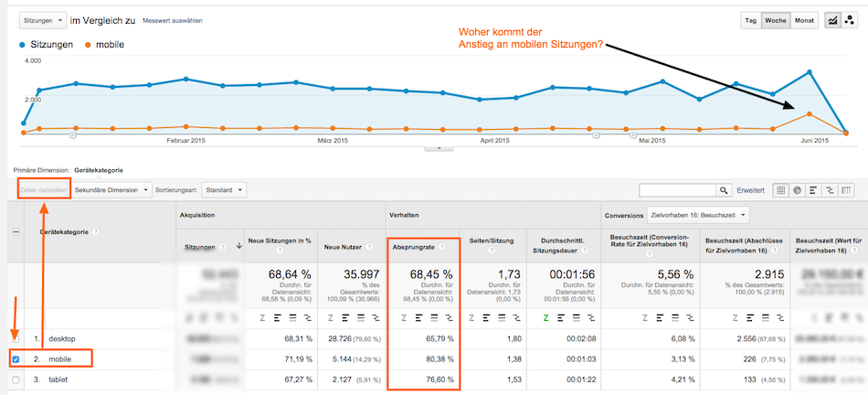Viewport: 868px width, 395px height.
Task: Check the desktop row checkbox
Action: [x=16, y=339]
